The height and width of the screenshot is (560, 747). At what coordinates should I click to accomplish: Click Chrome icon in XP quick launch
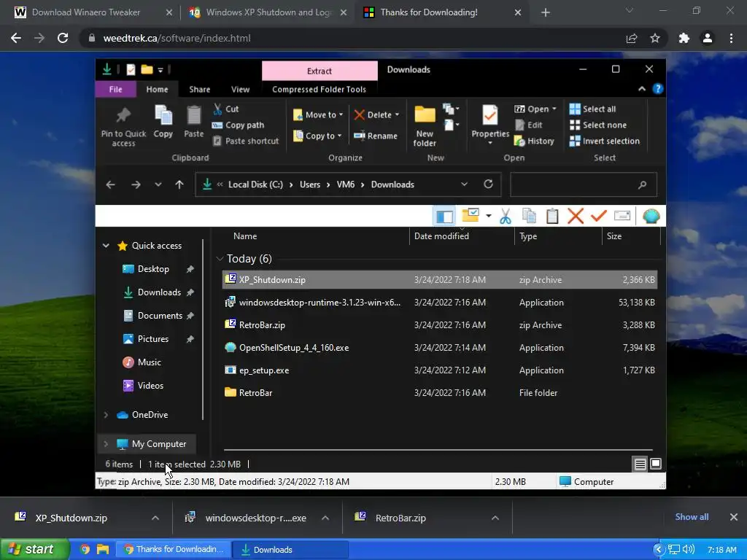coord(85,550)
